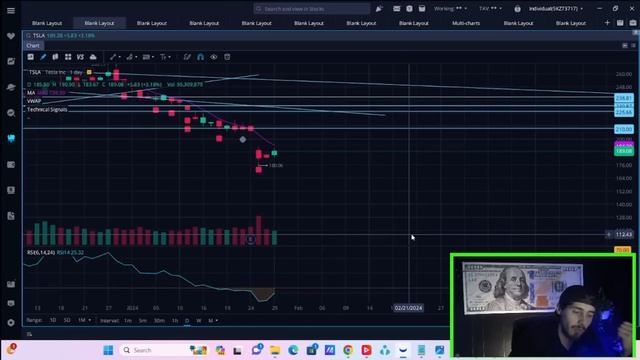Click the plus icon to add layout

(x=607, y=23)
